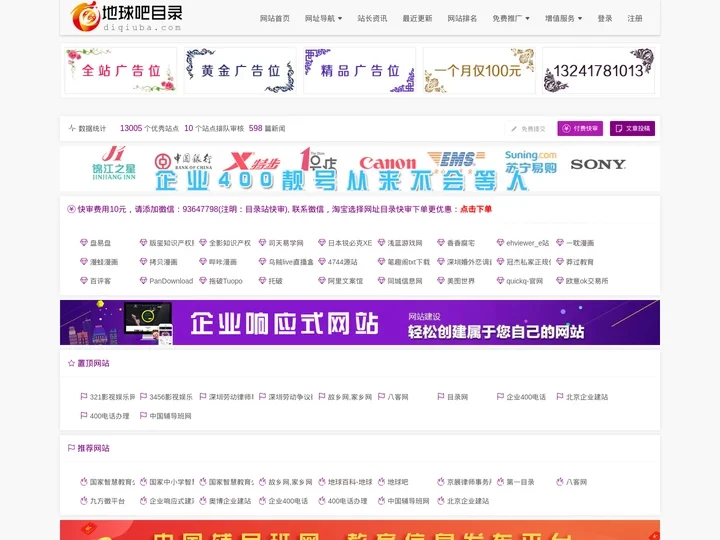The image size is (720, 540).
Task: Expand the 增值服务 dropdown menu
Action: pyautogui.click(x=563, y=18)
